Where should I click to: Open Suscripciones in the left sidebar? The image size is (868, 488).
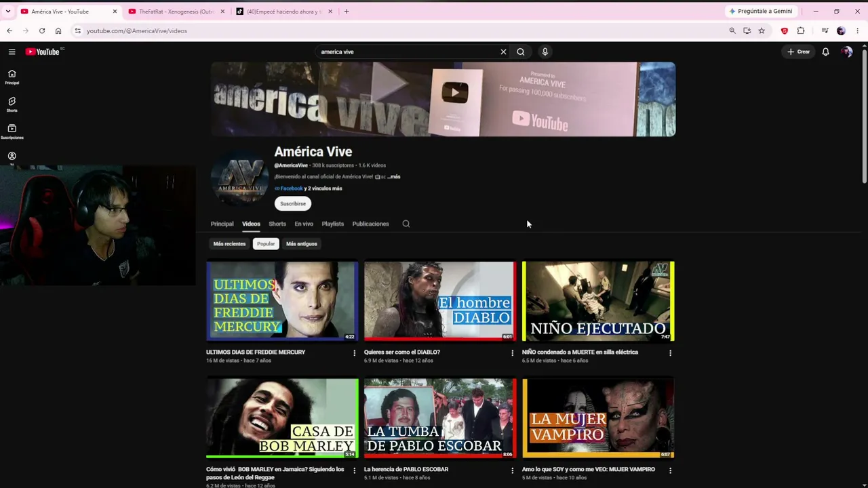pyautogui.click(x=12, y=131)
